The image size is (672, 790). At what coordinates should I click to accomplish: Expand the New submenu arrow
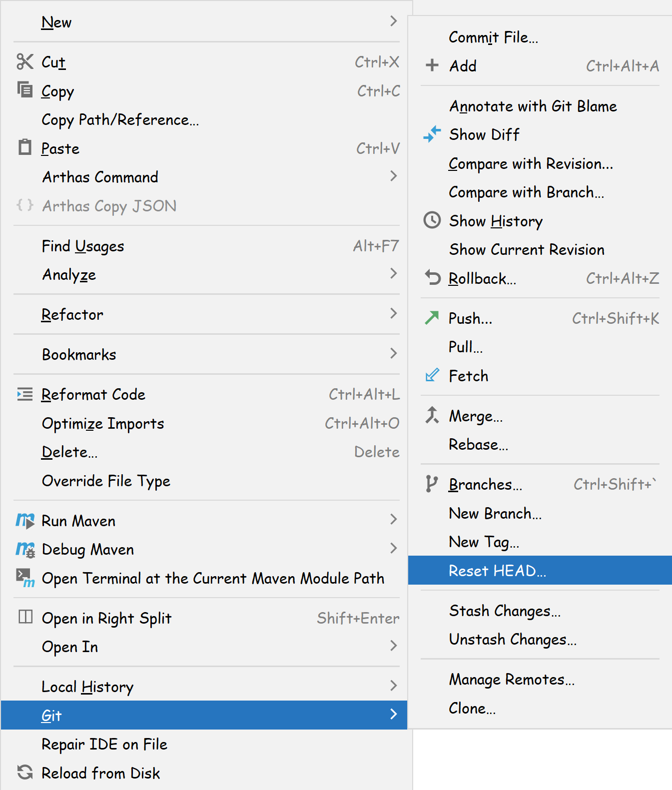tap(394, 21)
